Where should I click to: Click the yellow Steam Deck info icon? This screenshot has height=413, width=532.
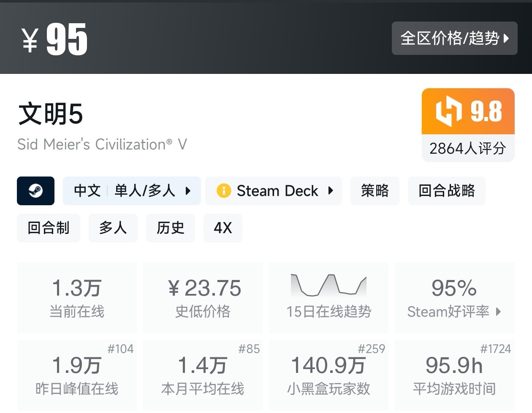[223, 191]
